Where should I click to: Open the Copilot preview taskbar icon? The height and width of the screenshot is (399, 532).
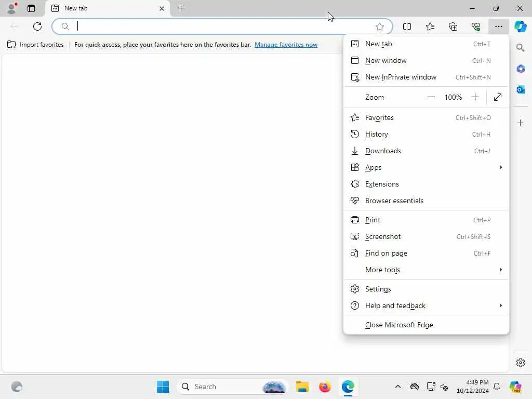515,387
